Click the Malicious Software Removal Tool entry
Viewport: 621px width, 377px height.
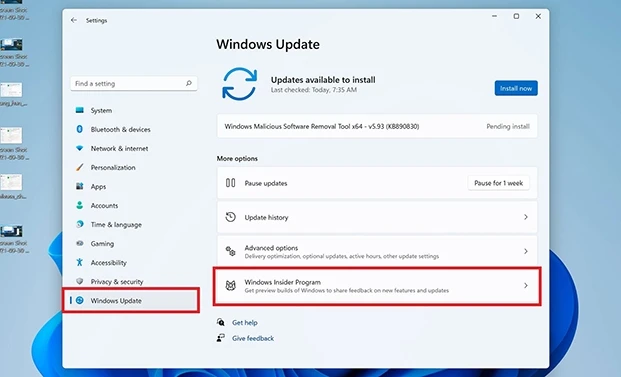click(377, 126)
